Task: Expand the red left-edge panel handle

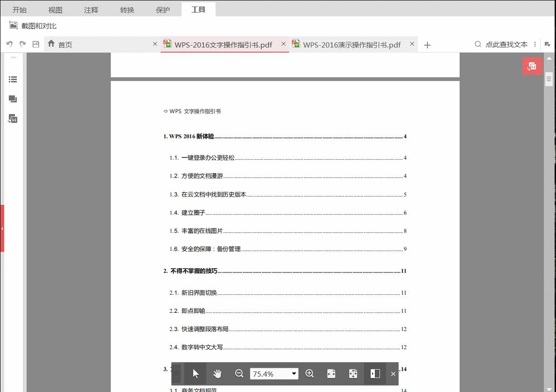Action: (x=2, y=229)
